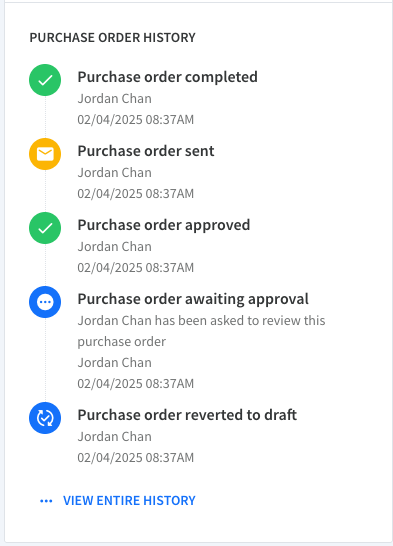Image resolution: width=393 pixels, height=546 pixels.
Task: Click the green checkmark icon for completed order
Action: [45, 80]
